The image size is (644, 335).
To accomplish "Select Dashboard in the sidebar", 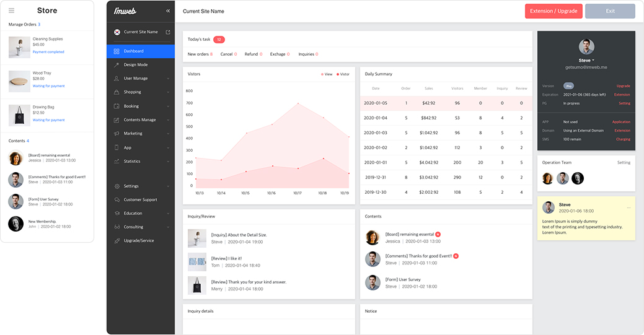I will pyautogui.click(x=141, y=51).
